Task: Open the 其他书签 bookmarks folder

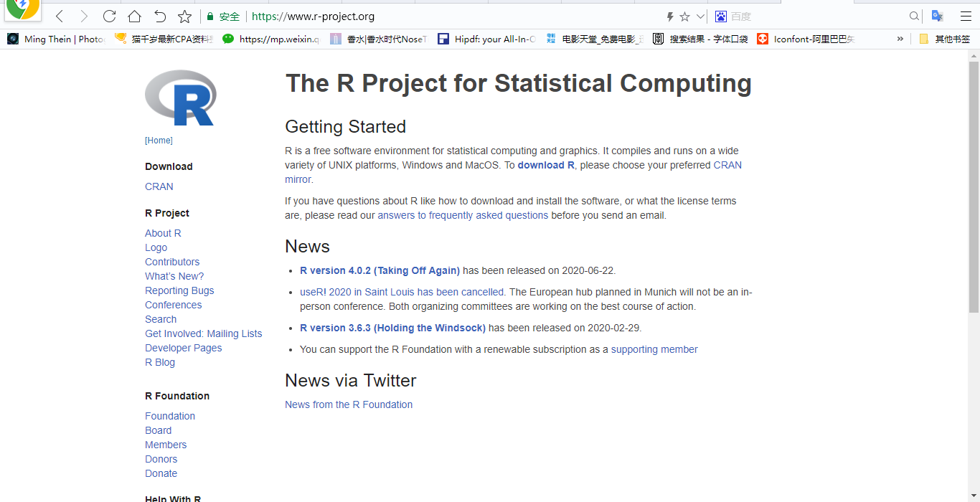Action: [x=945, y=39]
